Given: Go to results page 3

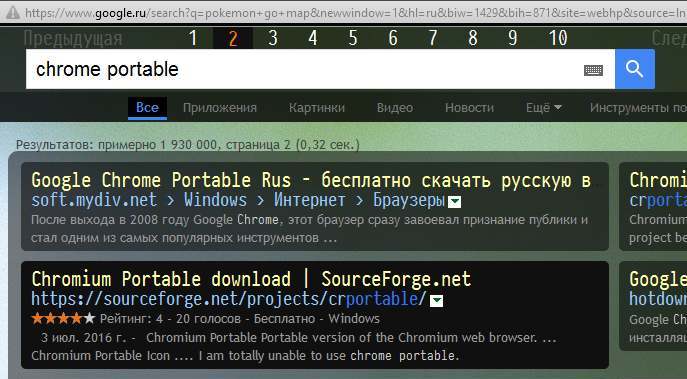Looking at the screenshot, I should coord(273,38).
